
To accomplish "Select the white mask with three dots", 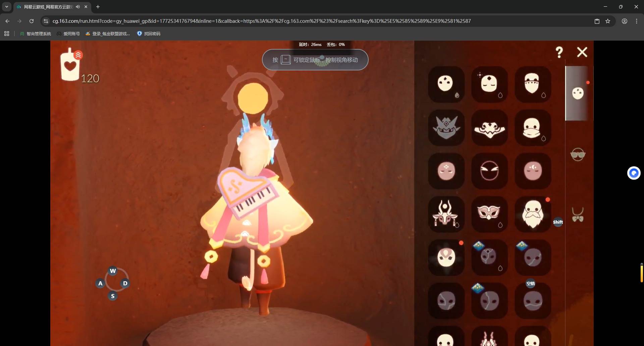I will click(x=446, y=84).
